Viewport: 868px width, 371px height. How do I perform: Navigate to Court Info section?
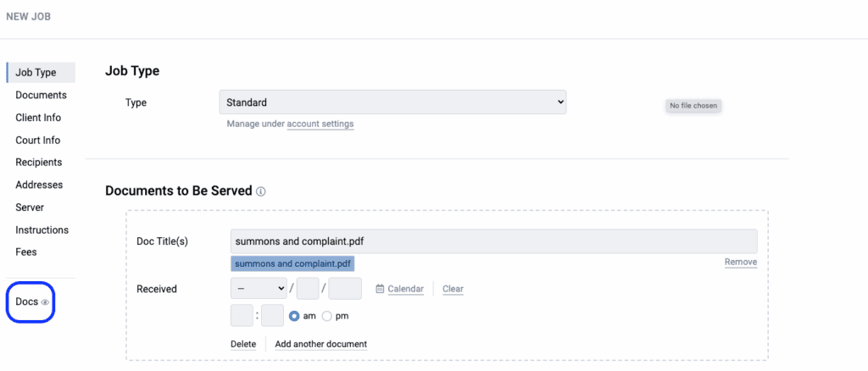(37, 140)
